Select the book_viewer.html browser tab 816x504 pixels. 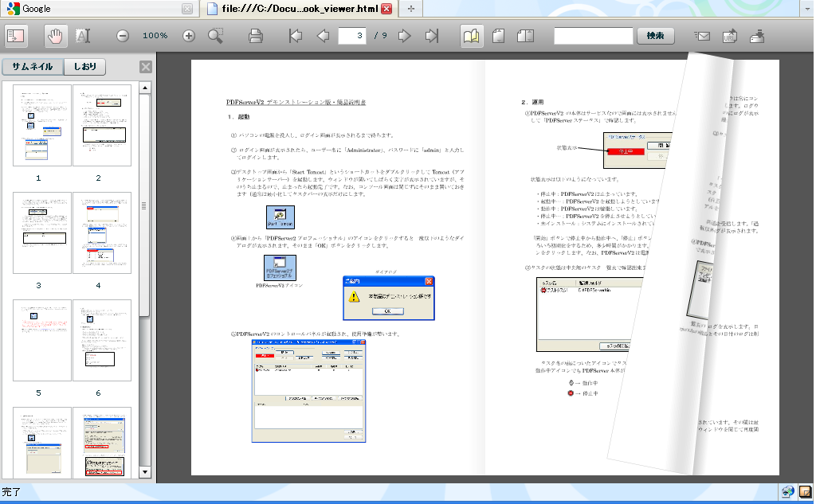pos(300,8)
